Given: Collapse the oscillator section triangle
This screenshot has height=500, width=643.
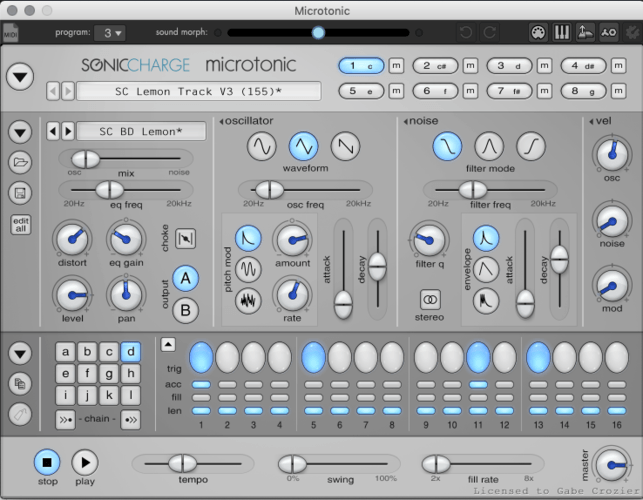Looking at the screenshot, I should click(x=221, y=121).
